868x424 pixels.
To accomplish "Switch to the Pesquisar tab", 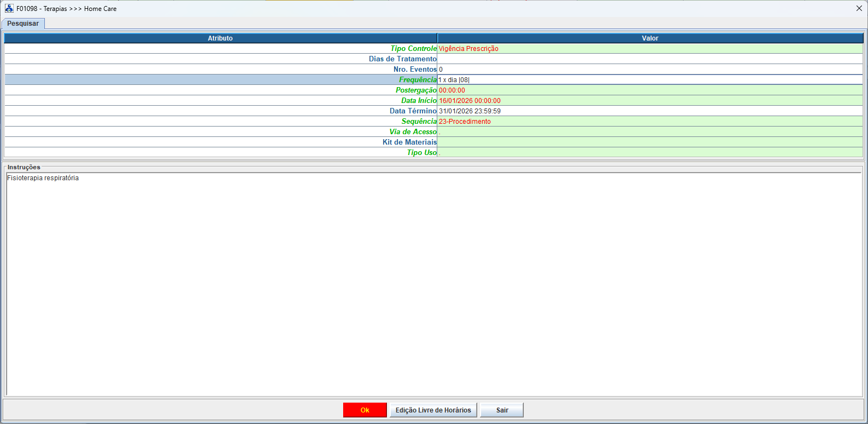I will coord(23,24).
